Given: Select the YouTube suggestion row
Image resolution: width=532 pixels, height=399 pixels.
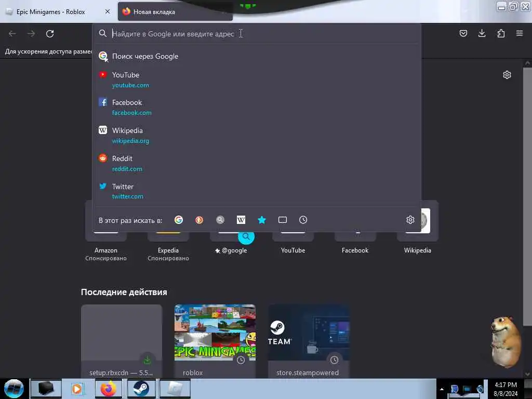Looking at the screenshot, I should (x=257, y=79).
